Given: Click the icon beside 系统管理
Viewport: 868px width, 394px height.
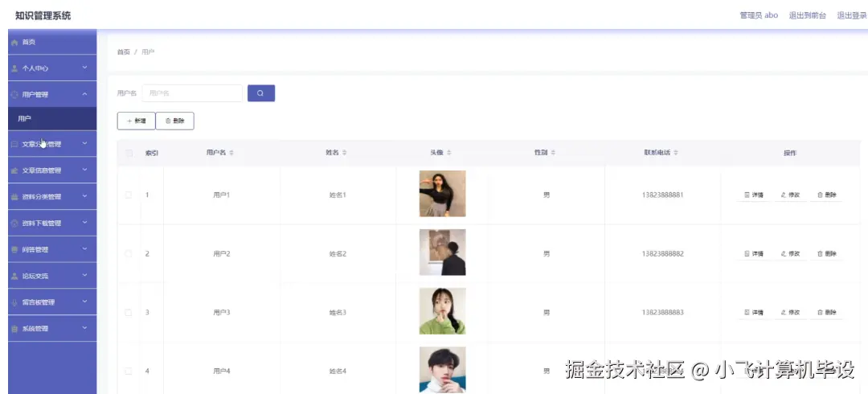Looking at the screenshot, I should coord(15,329).
